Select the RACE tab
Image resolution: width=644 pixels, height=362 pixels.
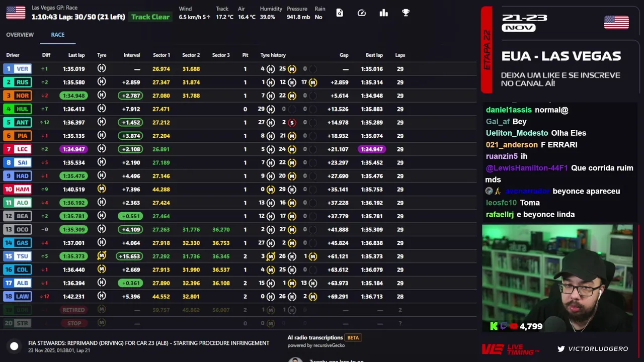point(57,35)
